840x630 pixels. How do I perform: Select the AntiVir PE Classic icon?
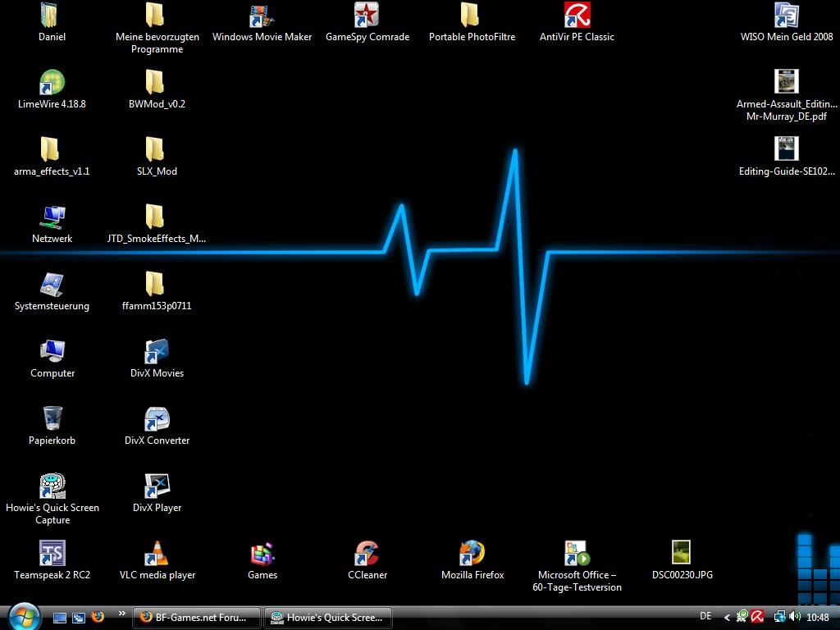tap(577, 16)
